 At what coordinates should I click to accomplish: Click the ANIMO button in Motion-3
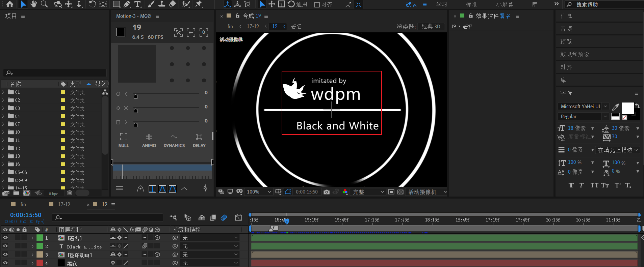click(149, 140)
